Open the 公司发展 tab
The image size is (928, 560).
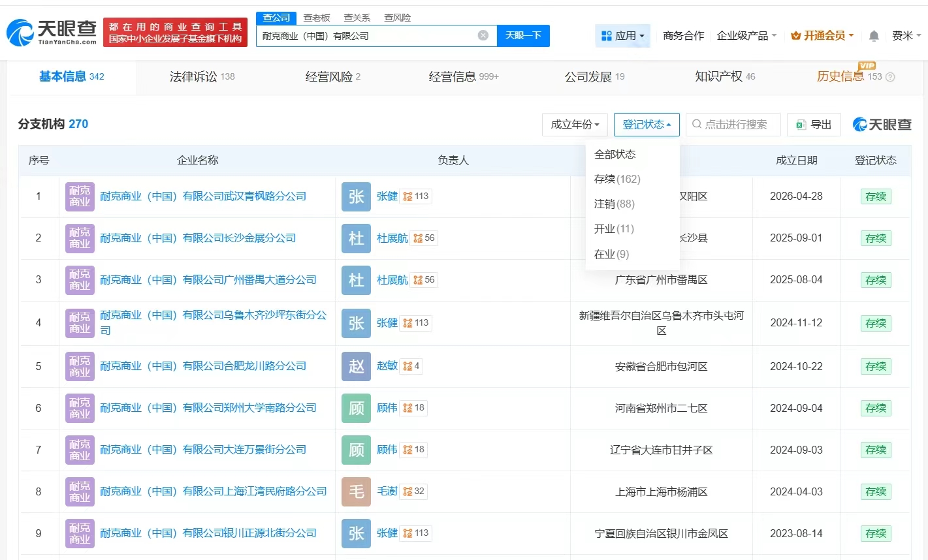pyautogui.click(x=594, y=77)
